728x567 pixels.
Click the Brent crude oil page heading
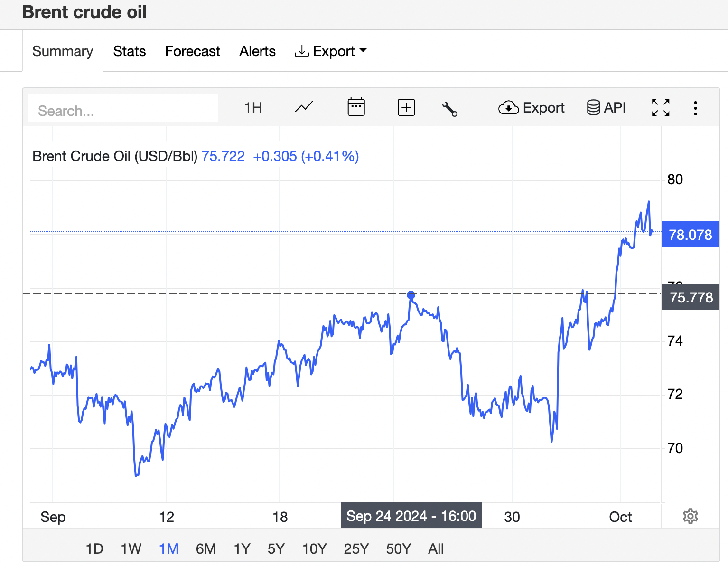[84, 12]
